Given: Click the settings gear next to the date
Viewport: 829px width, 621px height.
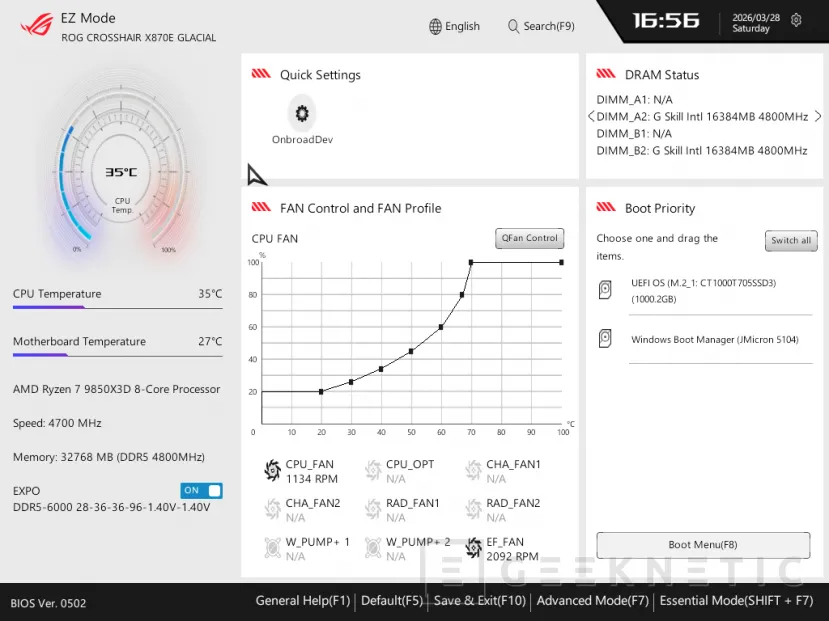Looking at the screenshot, I should (796, 20).
